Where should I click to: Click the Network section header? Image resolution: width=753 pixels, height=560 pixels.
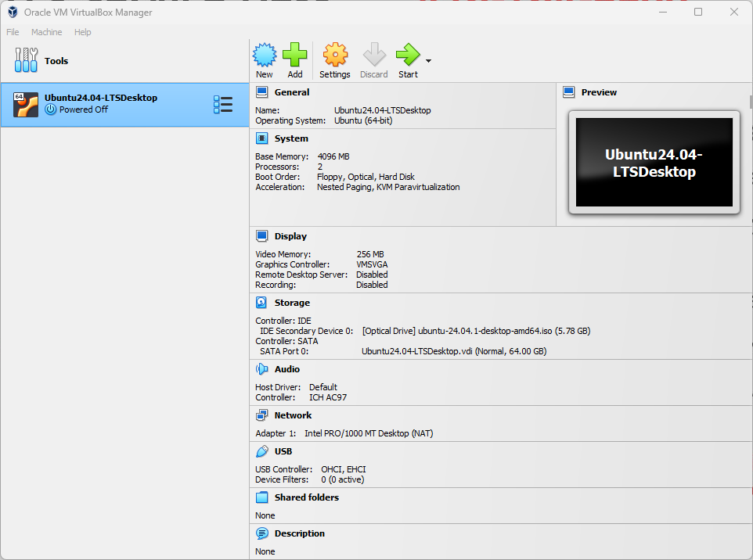click(x=293, y=415)
